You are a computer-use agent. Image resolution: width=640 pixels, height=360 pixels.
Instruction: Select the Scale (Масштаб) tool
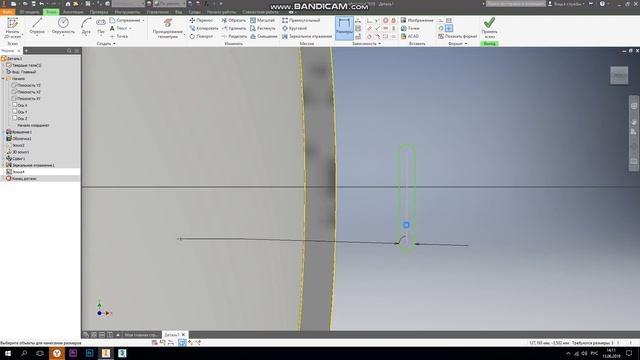click(x=262, y=20)
